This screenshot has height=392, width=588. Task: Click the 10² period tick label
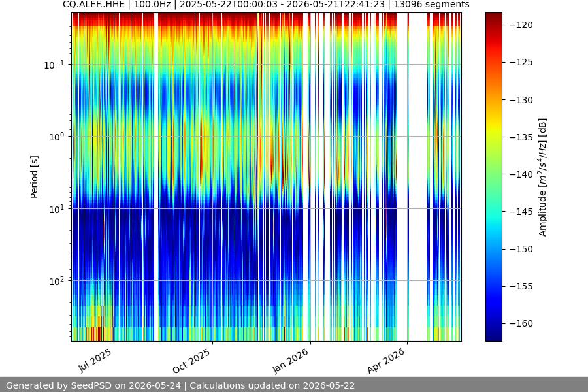(56, 282)
